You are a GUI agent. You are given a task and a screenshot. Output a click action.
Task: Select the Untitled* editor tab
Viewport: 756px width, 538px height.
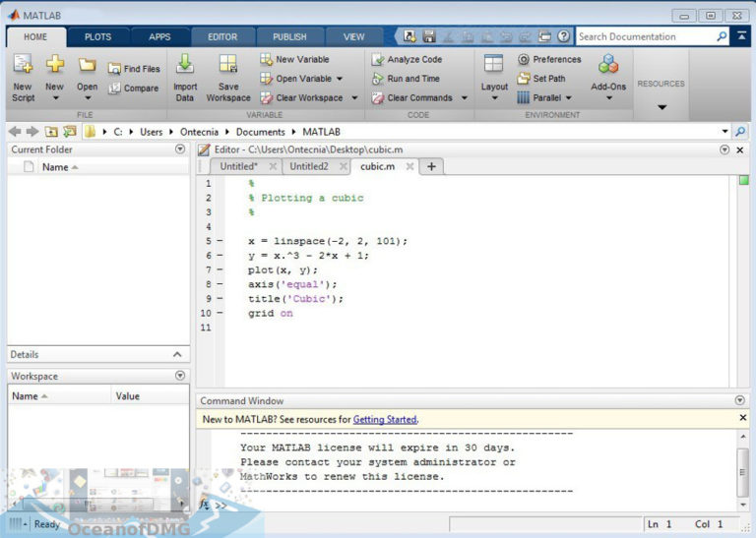(238, 166)
